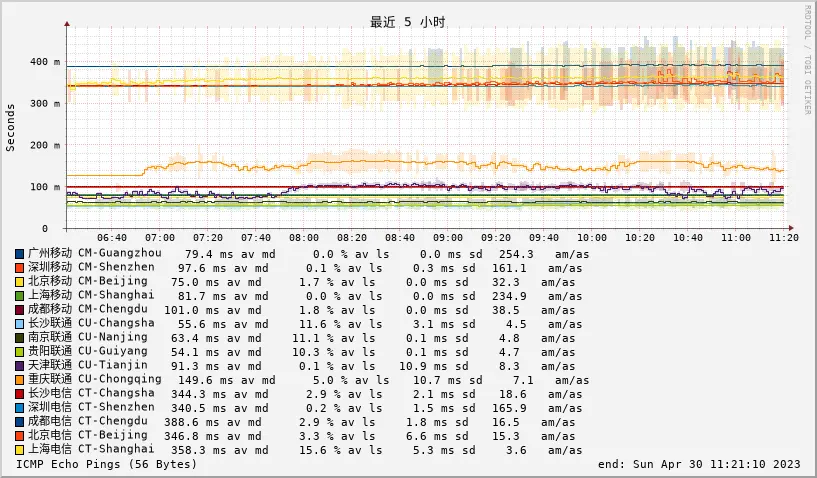Click the CM-Shenzhen legend color box
The width and height of the screenshot is (817, 478).
click(x=19, y=268)
